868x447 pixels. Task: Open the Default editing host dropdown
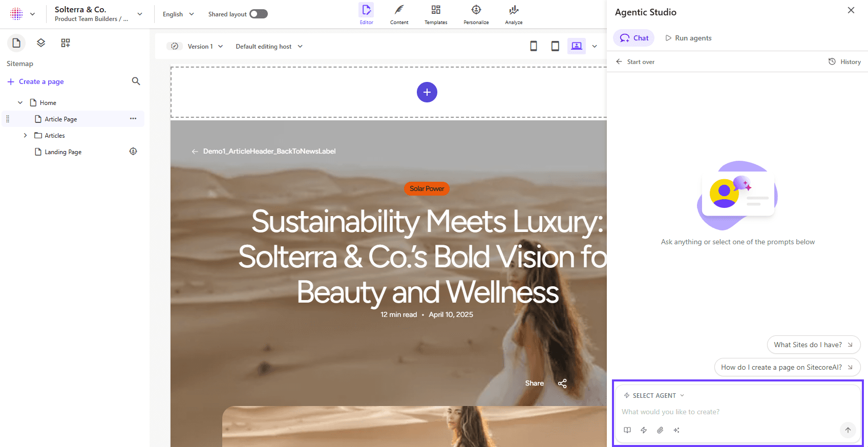(269, 46)
